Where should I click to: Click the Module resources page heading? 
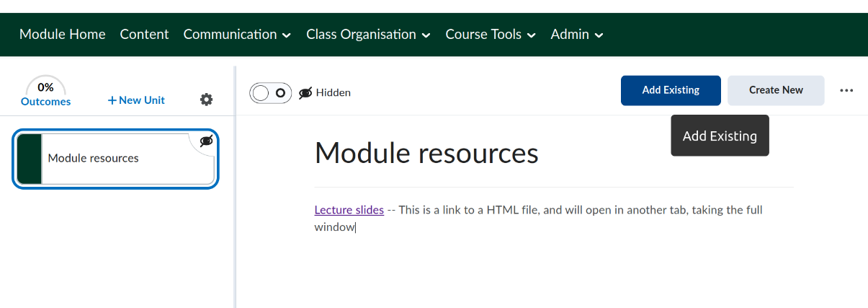point(426,153)
